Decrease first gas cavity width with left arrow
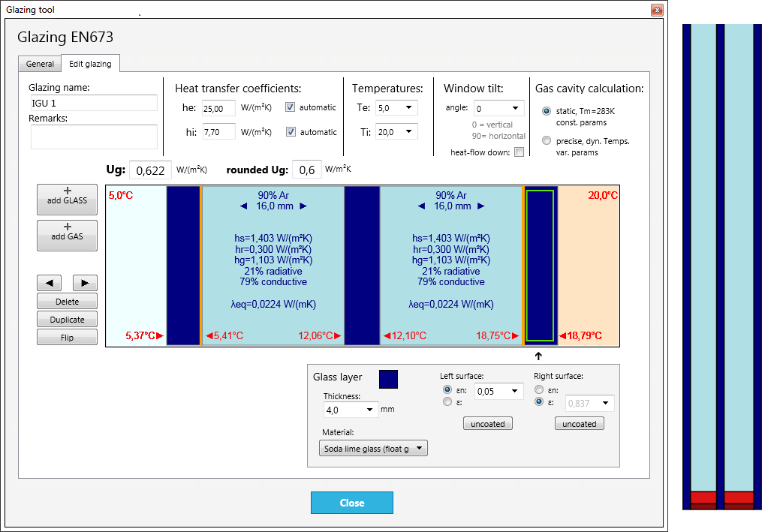774x532 pixels. (x=242, y=206)
